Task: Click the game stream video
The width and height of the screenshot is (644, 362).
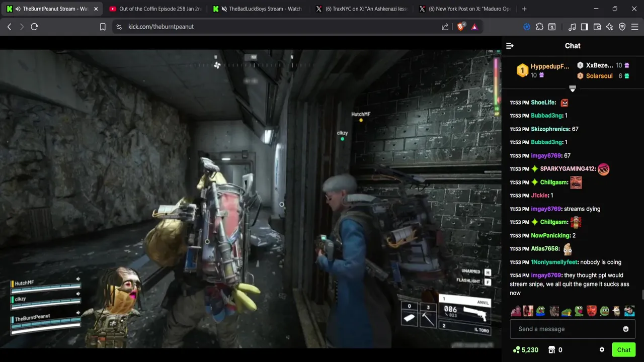Action: coord(251,199)
